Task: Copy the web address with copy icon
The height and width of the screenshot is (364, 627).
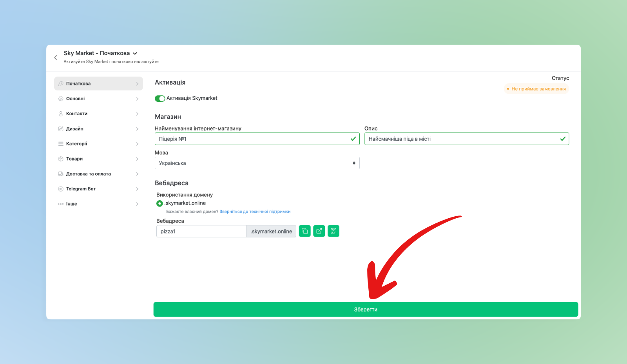Action: tap(304, 231)
